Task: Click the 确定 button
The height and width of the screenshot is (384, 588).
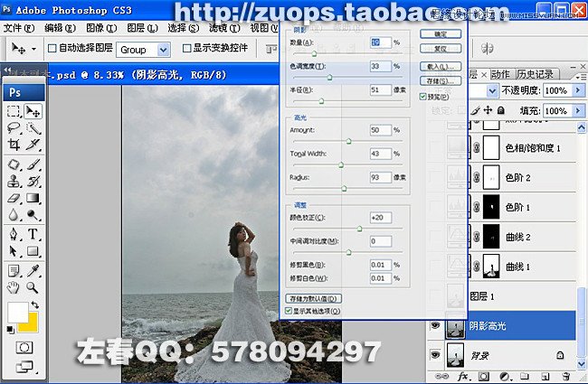Action: (441, 34)
